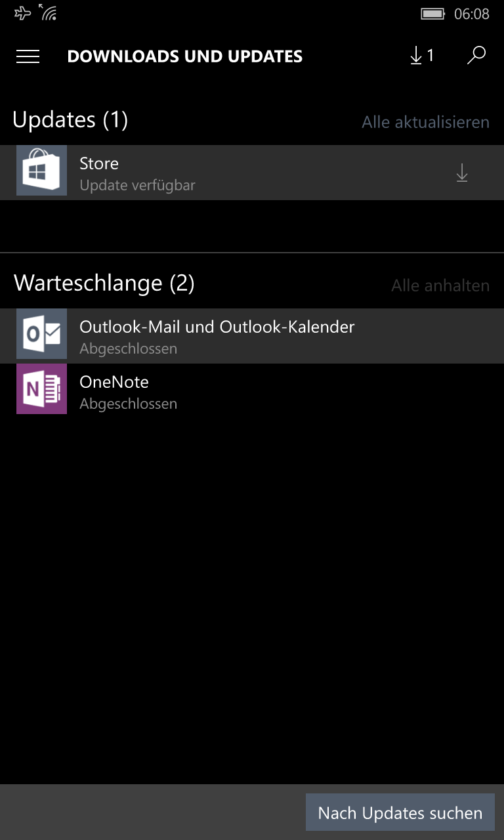
Task: Select Outlook-Mail und Outlook-Kalender entry
Action: 252,336
